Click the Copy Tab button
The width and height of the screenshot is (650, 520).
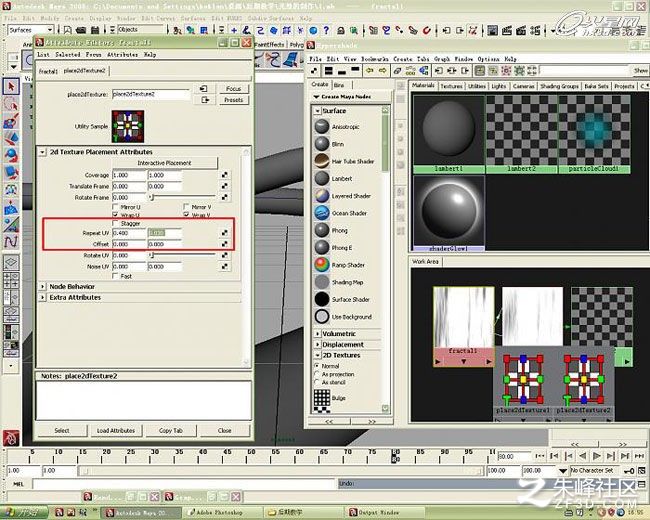click(170, 430)
